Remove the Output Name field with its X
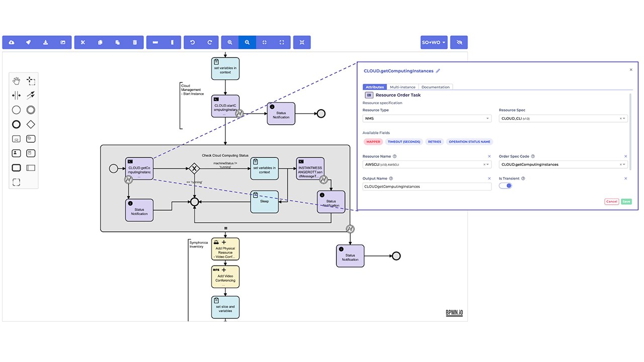Image resolution: width=644 pixels, height=362 pixels. [x=489, y=178]
